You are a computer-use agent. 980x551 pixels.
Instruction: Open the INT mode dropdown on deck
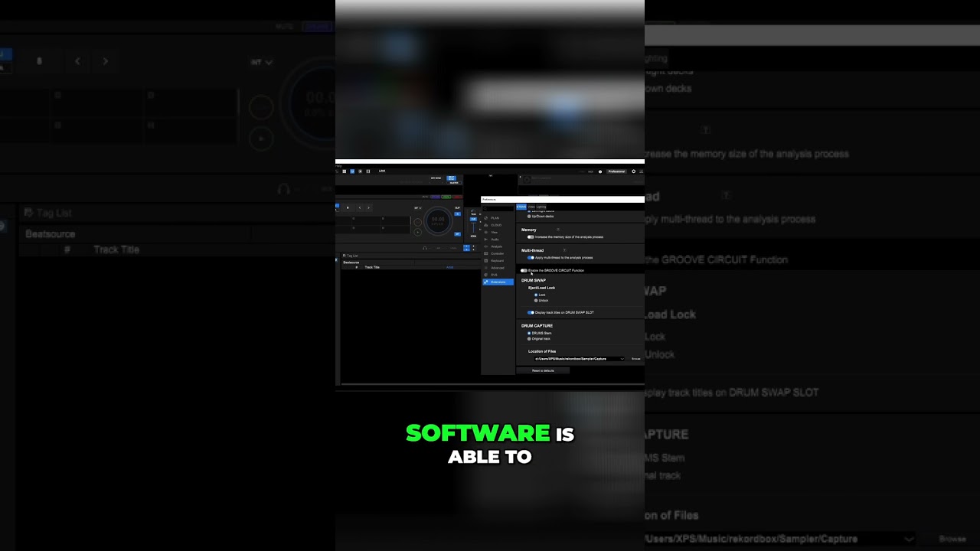418,208
